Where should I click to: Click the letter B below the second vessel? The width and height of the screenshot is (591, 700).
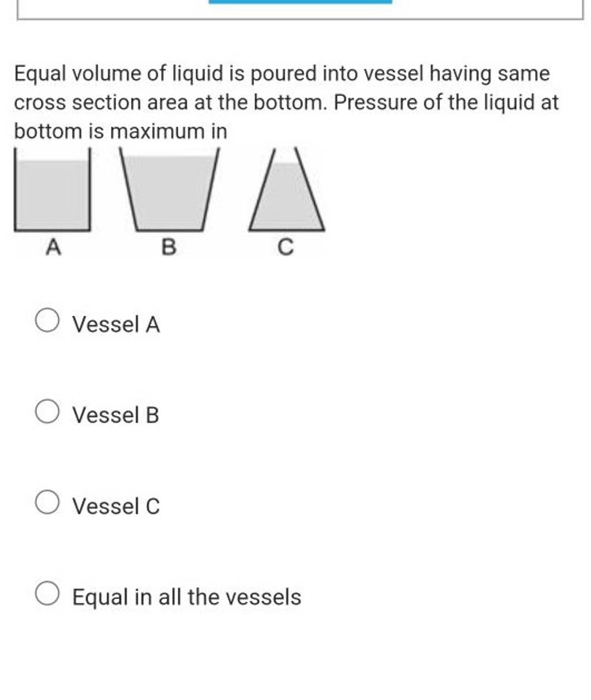pos(169,247)
